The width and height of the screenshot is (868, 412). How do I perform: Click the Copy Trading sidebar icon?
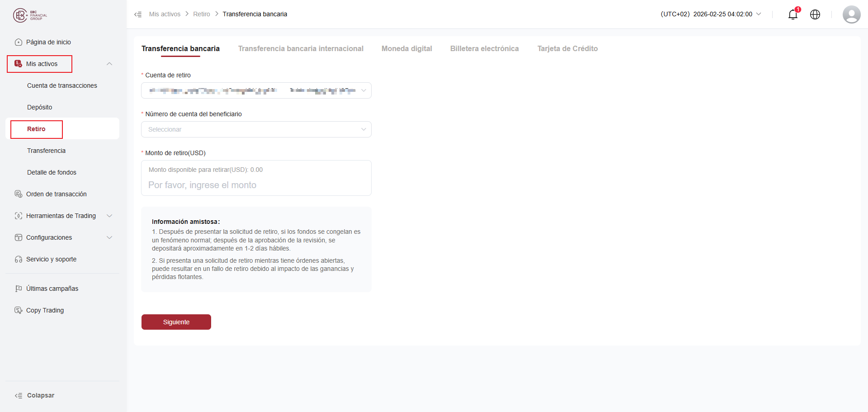(x=19, y=310)
